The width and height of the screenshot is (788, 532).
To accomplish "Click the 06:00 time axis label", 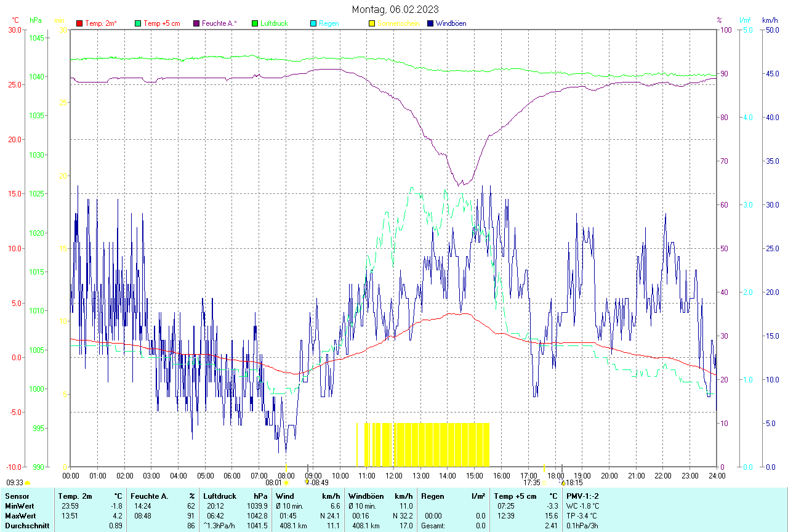I will point(232,475).
